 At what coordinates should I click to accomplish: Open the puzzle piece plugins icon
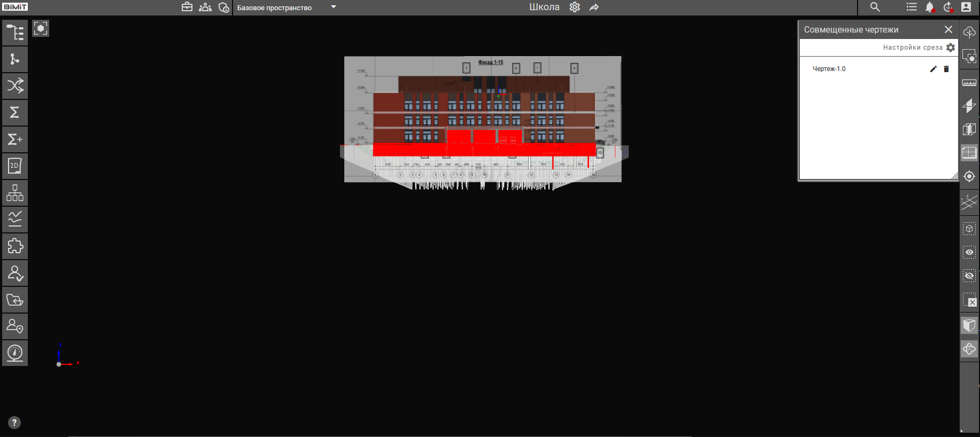point(15,246)
